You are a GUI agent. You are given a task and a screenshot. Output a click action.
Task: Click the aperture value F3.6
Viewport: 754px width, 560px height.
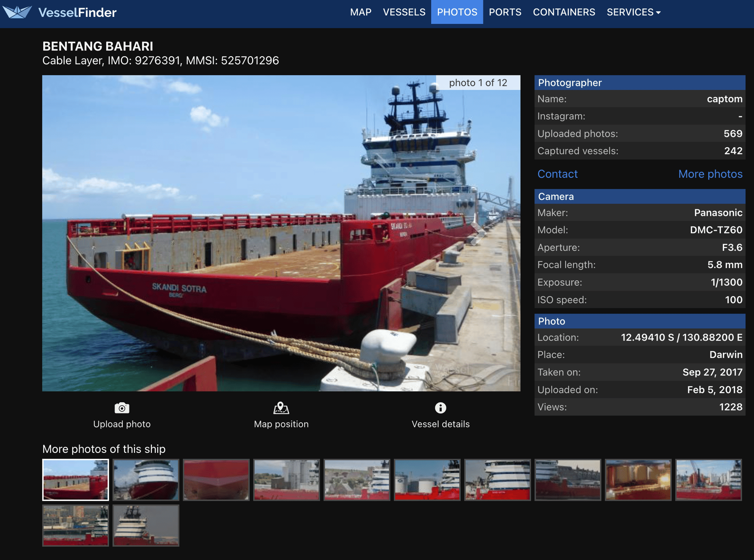pos(732,248)
